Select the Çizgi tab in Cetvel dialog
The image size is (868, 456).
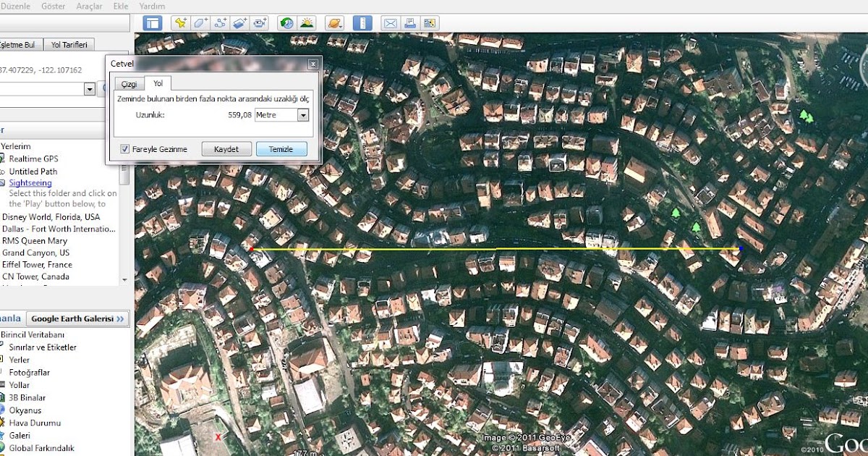[x=129, y=84]
